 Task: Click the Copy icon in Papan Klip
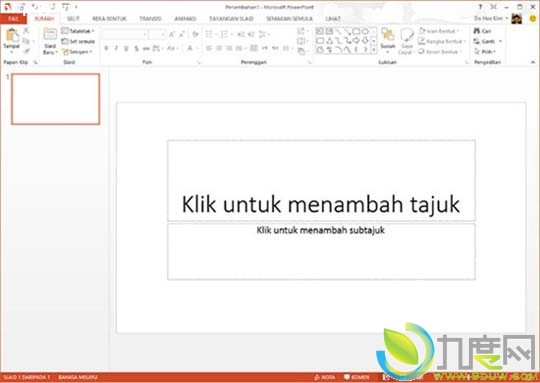(x=26, y=41)
